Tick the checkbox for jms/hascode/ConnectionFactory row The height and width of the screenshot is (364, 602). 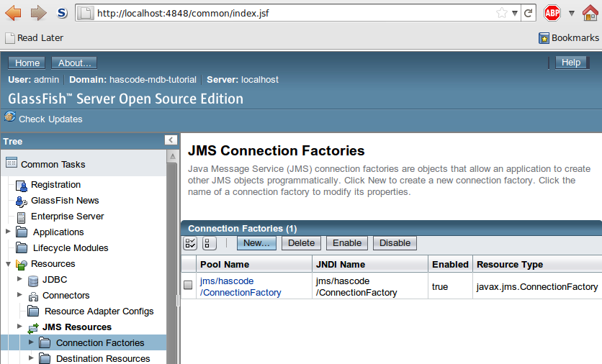point(188,285)
